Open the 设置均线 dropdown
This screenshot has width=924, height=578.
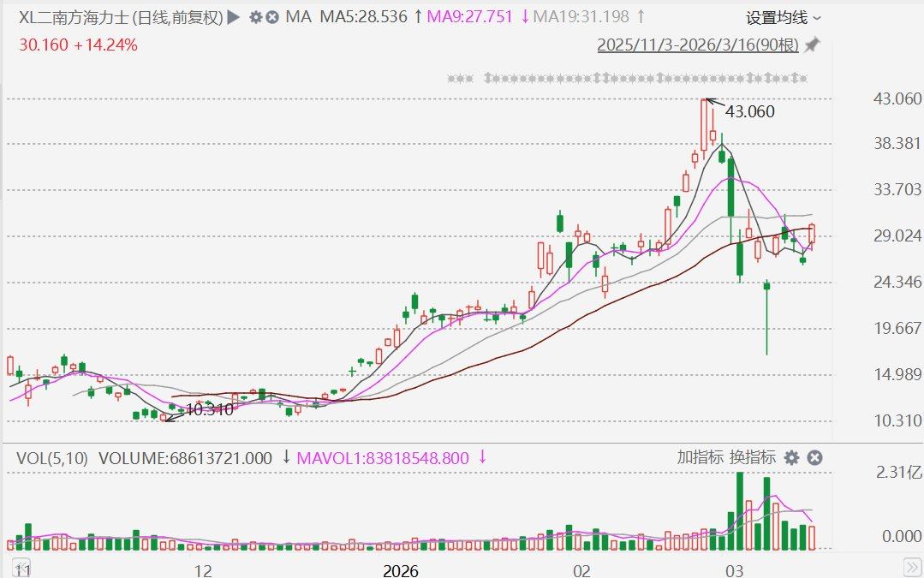point(775,16)
